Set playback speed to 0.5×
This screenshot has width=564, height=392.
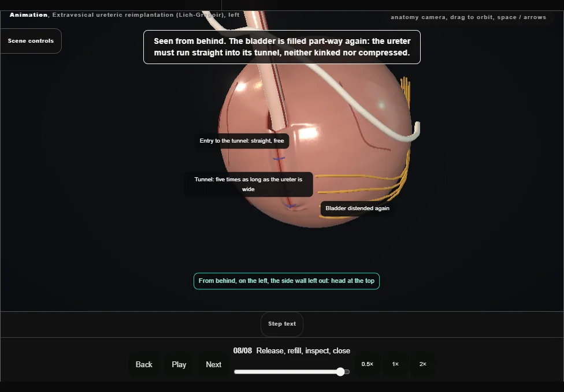[x=368, y=364]
